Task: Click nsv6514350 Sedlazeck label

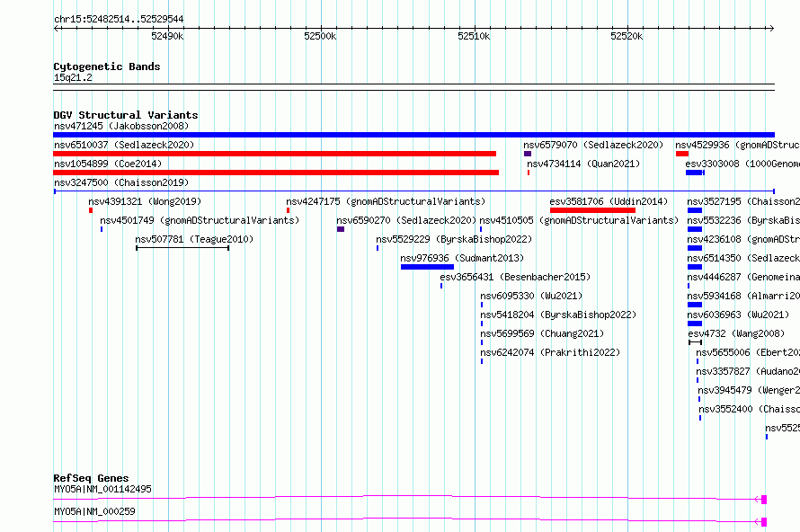Action: click(743, 258)
